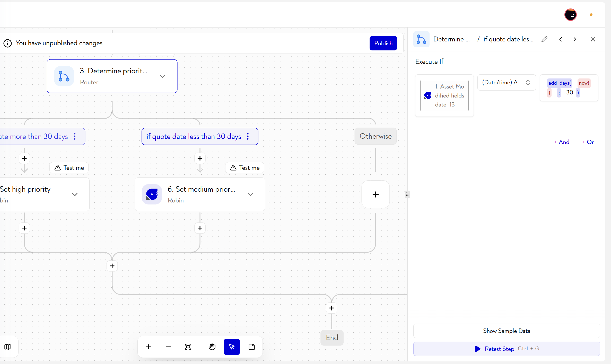The image size is (611, 364).
Task: Open the minimap icon
Action: coord(8,347)
